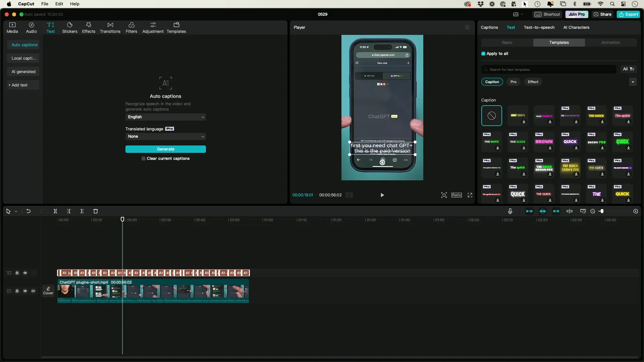Open the Shortcut button
The width and height of the screenshot is (644, 362).
[x=547, y=14]
